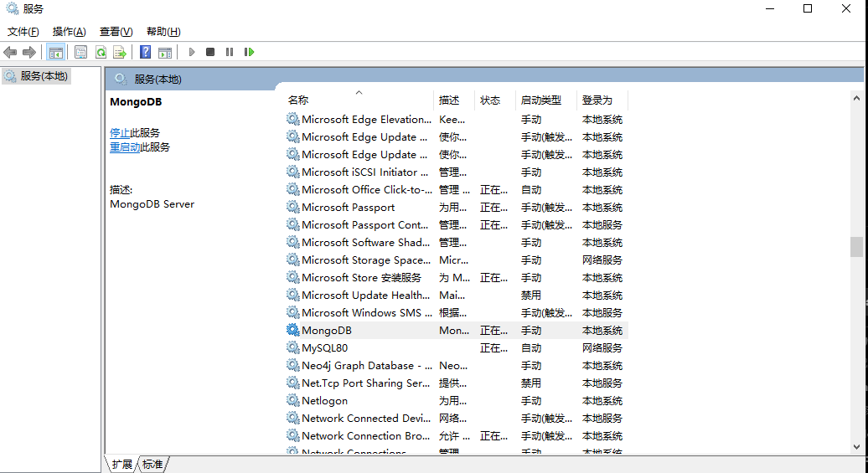Click the 停止 link to stop MongoDB
The width and height of the screenshot is (868, 473).
click(120, 132)
